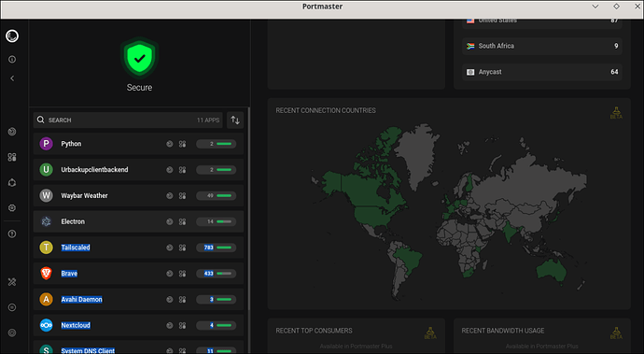Click the RECENT BANDWIDTH USAGE heading
The image size is (644, 354).
[x=503, y=331]
